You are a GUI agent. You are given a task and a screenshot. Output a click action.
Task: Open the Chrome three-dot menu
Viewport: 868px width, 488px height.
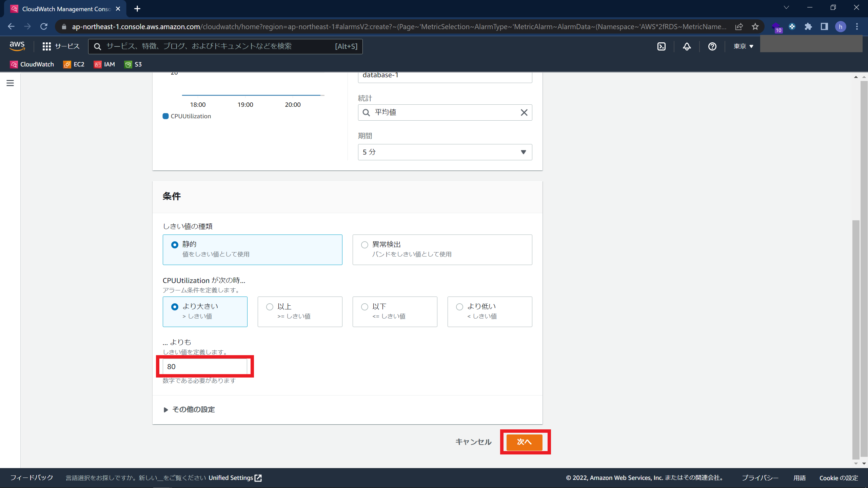click(857, 26)
